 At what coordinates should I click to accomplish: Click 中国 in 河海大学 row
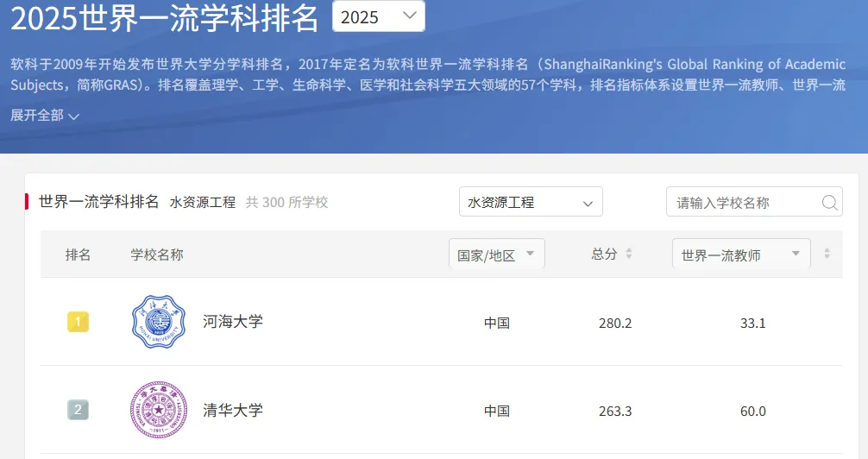(496, 323)
